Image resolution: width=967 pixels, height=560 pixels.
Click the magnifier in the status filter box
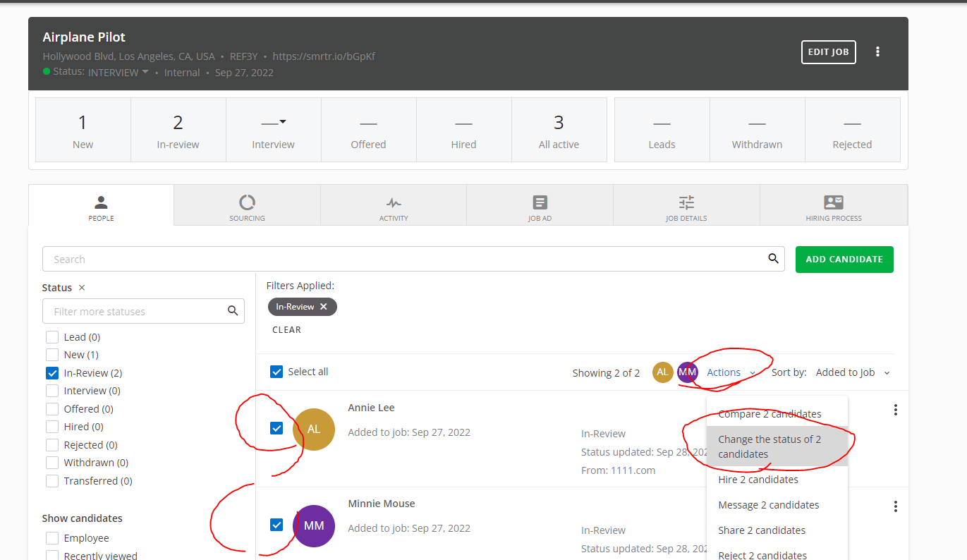click(x=233, y=311)
